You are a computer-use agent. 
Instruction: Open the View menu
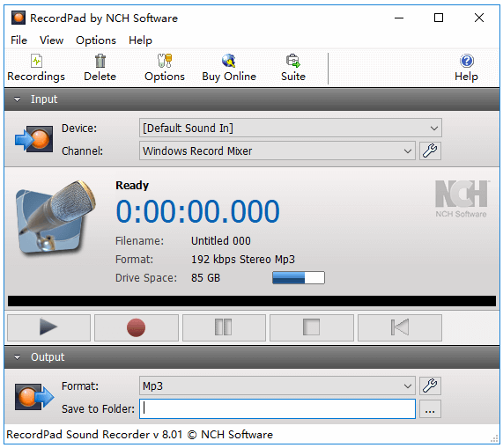[x=52, y=40]
